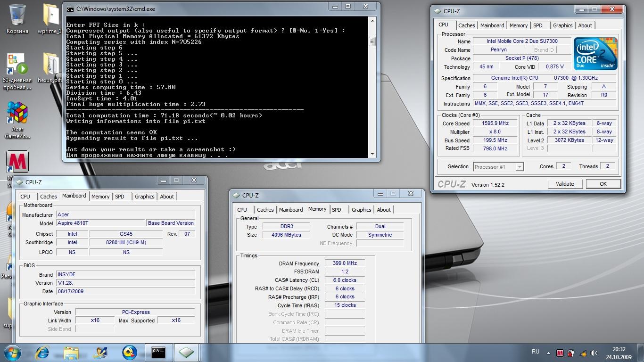Switch to Caches tab in the top-right CPU-Z
Image resolution: width=644 pixels, height=362 pixels.
point(466,25)
